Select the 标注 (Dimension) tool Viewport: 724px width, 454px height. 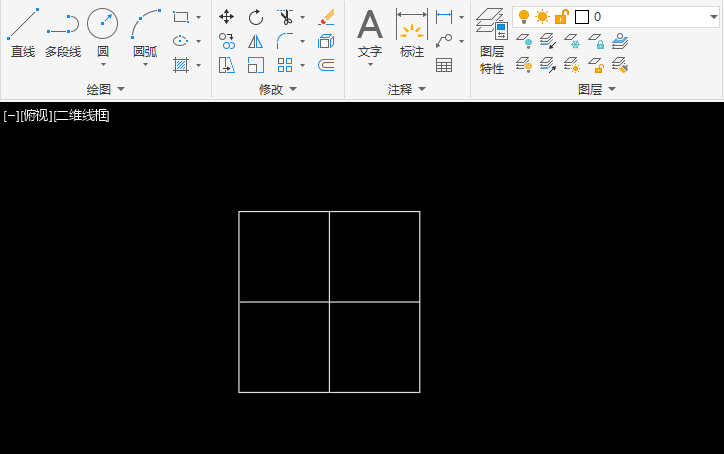[411, 32]
